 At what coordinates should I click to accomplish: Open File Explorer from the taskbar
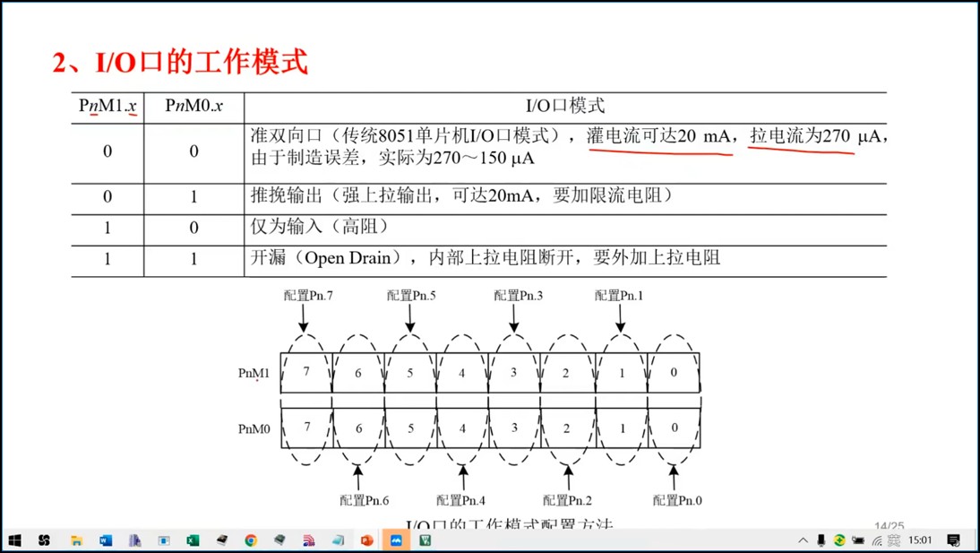coord(77,540)
